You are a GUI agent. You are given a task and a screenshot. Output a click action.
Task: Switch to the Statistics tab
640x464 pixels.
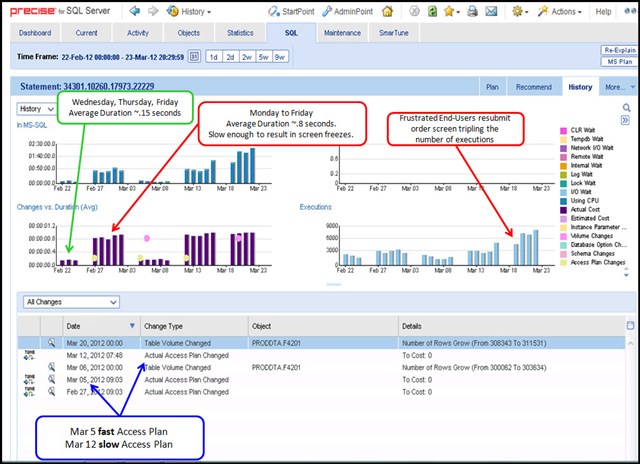(x=240, y=33)
